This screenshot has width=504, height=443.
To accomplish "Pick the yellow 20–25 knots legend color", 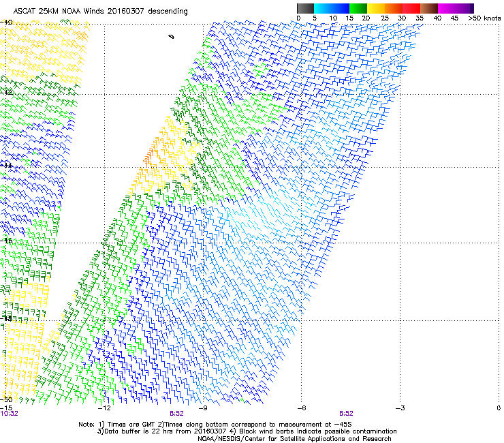I will coord(376,8).
